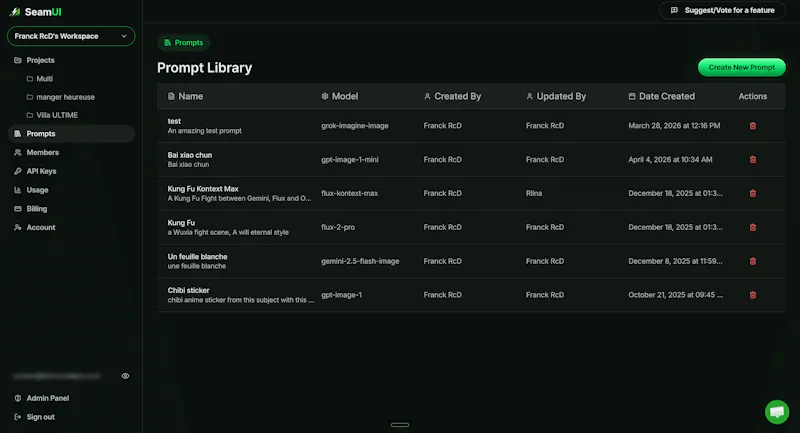Go to Prompts in the sidebar
800x433 pixels.
pos(71,134)
